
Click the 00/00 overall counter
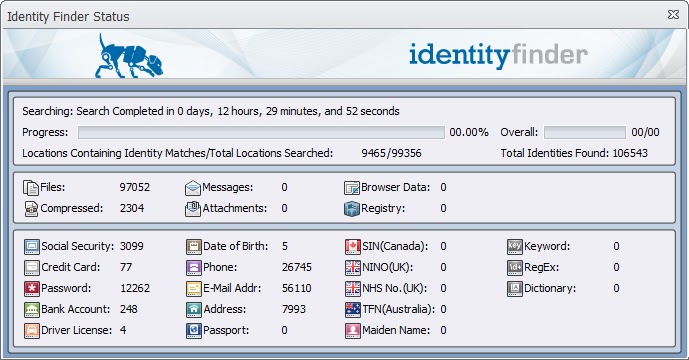point(645,132)
